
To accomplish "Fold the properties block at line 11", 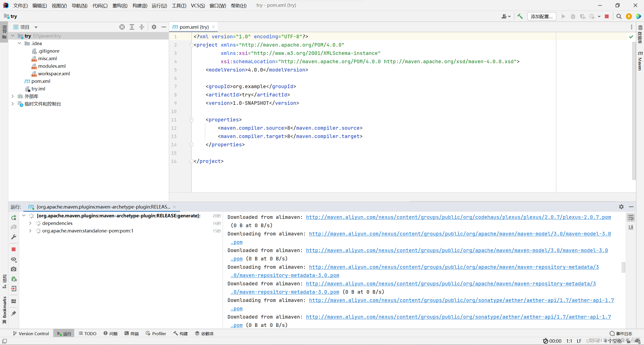I will tap(192, 120).
